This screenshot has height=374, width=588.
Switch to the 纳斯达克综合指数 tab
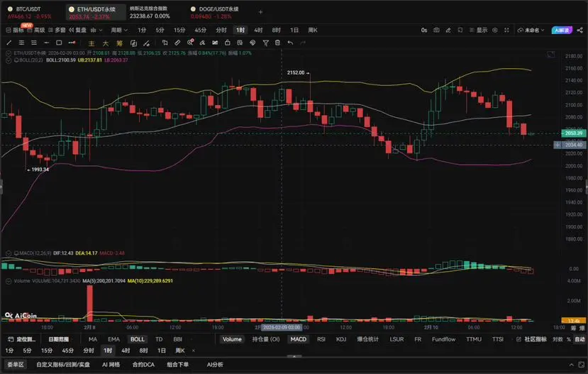pyautogui.click(x=150, y=12)
